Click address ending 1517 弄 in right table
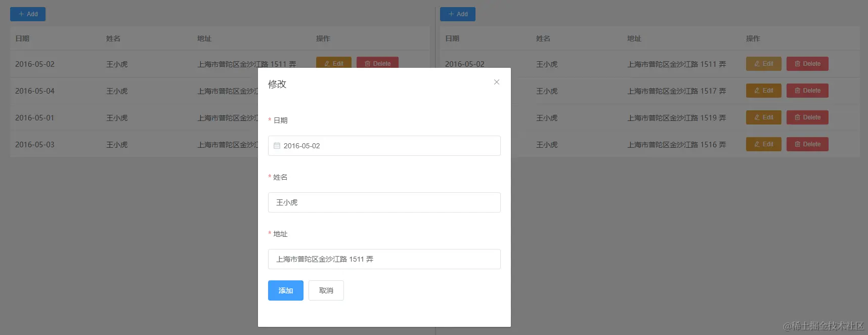 click(x=677, y=91)
